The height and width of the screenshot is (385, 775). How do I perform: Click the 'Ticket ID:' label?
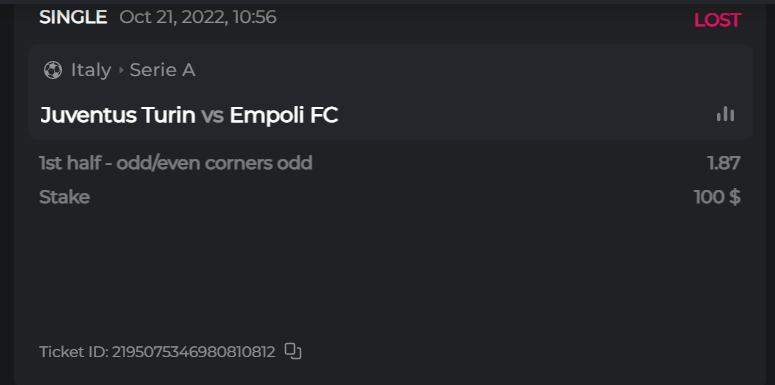pos(74,352)
